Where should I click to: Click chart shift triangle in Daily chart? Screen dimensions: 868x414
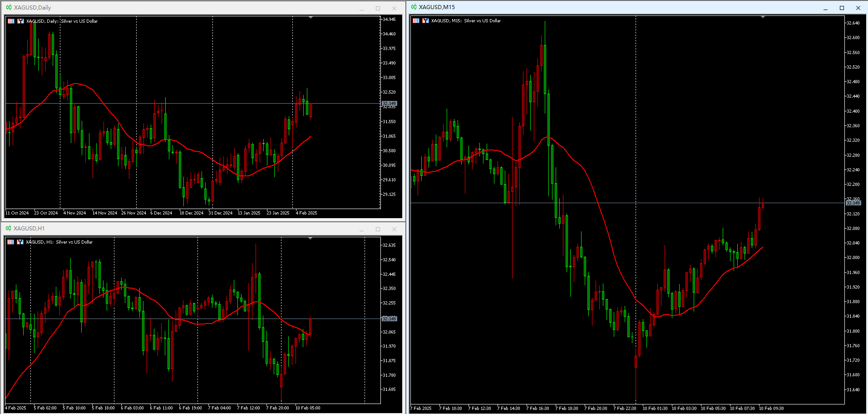[x=311, y=17]
